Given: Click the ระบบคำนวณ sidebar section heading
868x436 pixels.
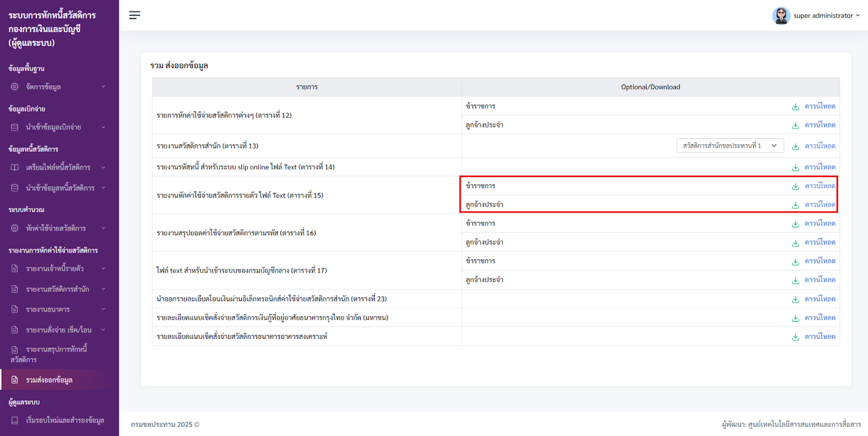Looking at the screenshot, I should point(27,210).
